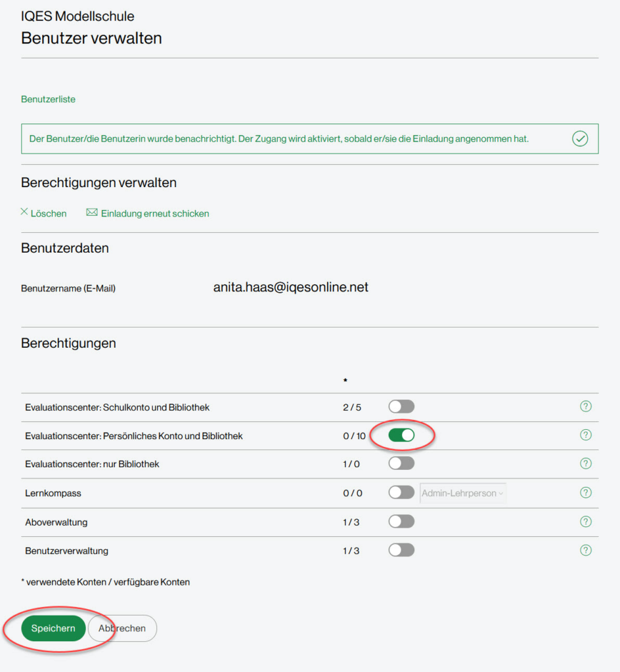Click Einladung erneut schicken link
Image resolution: width=620 pixels, height=672 pixels.
click(155, 213)
